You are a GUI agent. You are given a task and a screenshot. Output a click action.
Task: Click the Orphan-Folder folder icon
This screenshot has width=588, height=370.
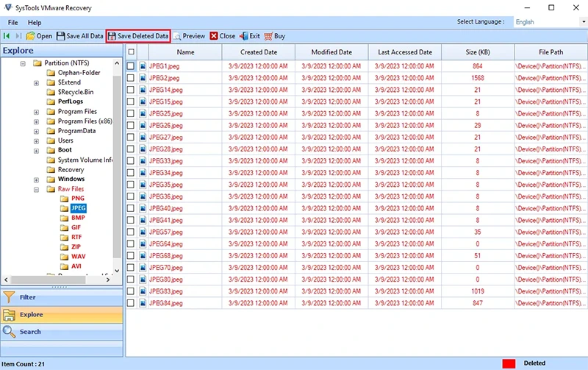click(x=51, y=73)
